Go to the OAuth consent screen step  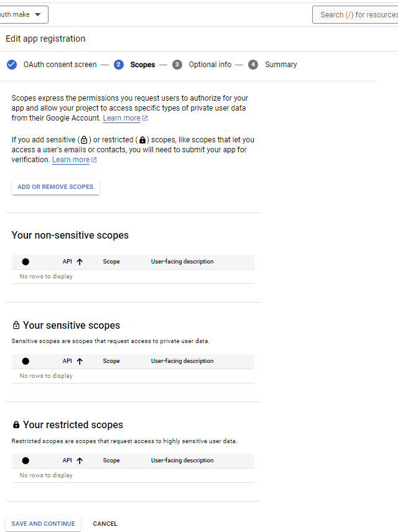[x=60, y=65]
